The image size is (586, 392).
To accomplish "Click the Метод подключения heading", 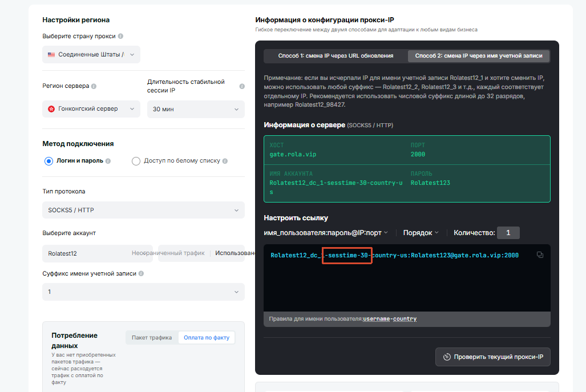I will pos(78,144).
